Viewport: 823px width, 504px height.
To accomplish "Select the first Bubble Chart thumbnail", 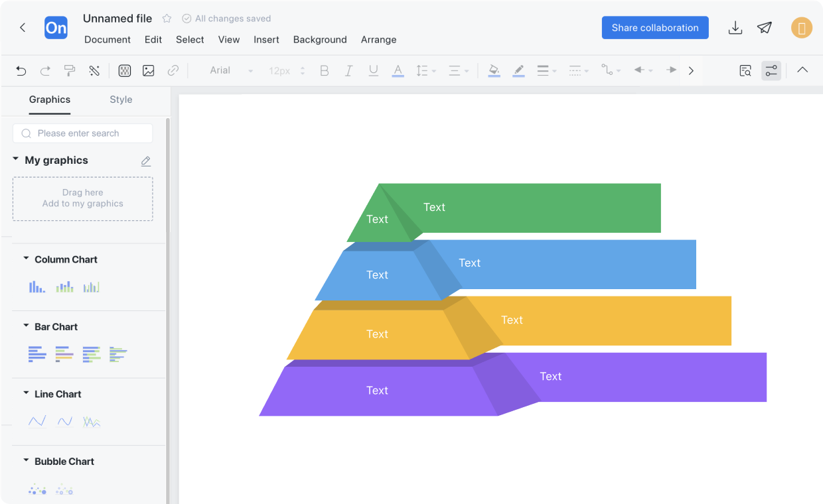I will pyautogui.click(x=37, y=489).
